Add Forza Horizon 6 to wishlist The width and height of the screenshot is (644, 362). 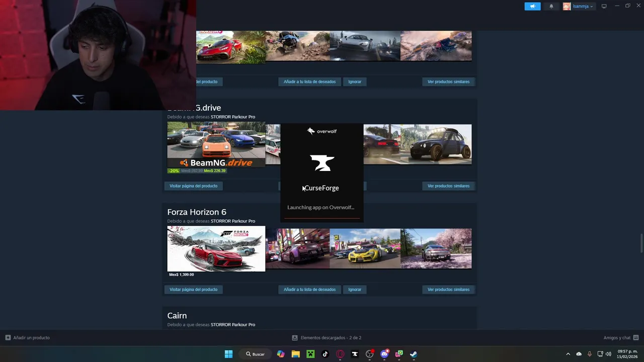(309, 290)
